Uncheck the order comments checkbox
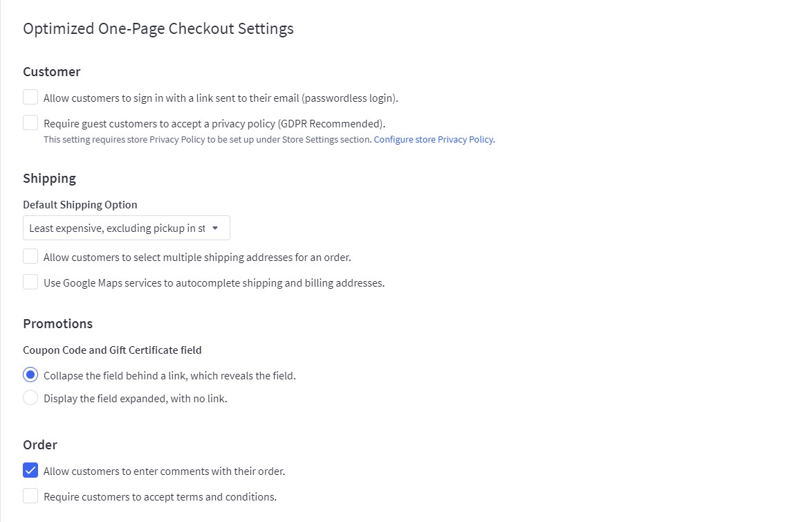812x522 pixels. pyautogui.click(x=30, y=471)
